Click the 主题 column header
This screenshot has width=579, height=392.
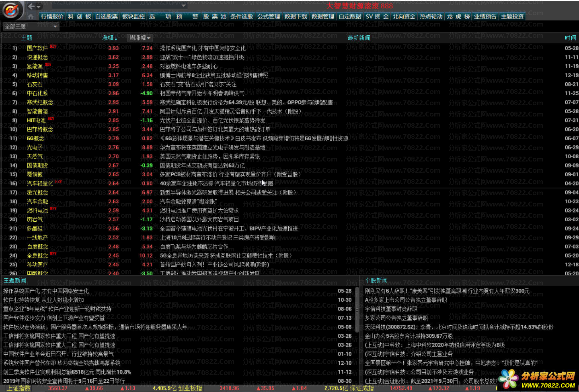point(27,38)
